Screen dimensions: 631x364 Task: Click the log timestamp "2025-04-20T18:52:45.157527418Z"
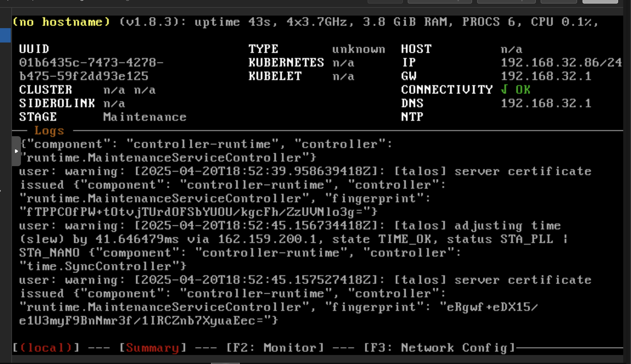pos(256,280)
